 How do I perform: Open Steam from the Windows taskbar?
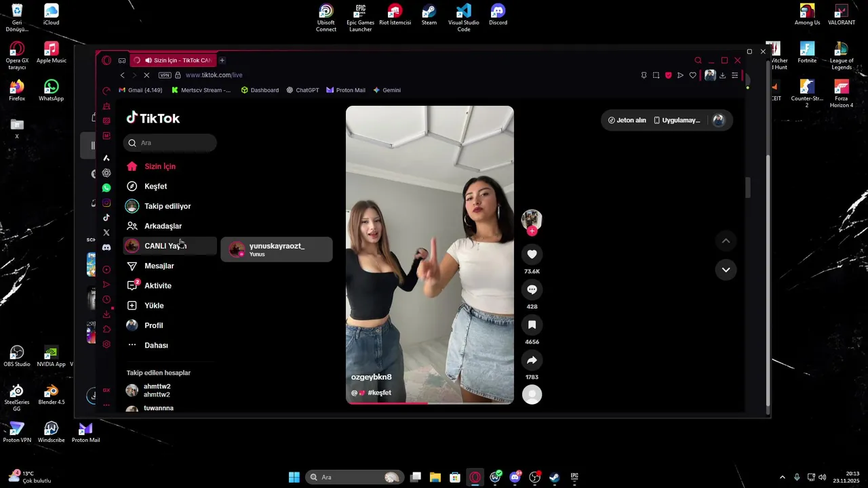coord(554,477)
